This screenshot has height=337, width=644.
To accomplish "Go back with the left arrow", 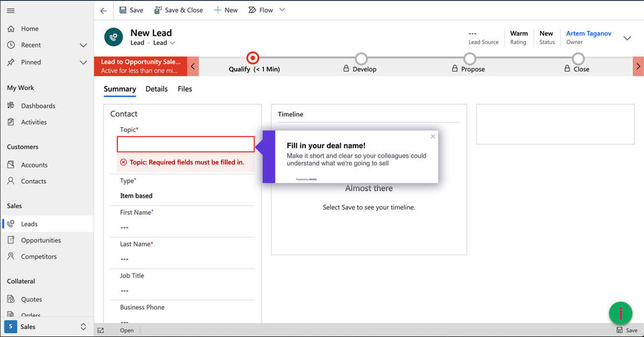I will [103, 11].
